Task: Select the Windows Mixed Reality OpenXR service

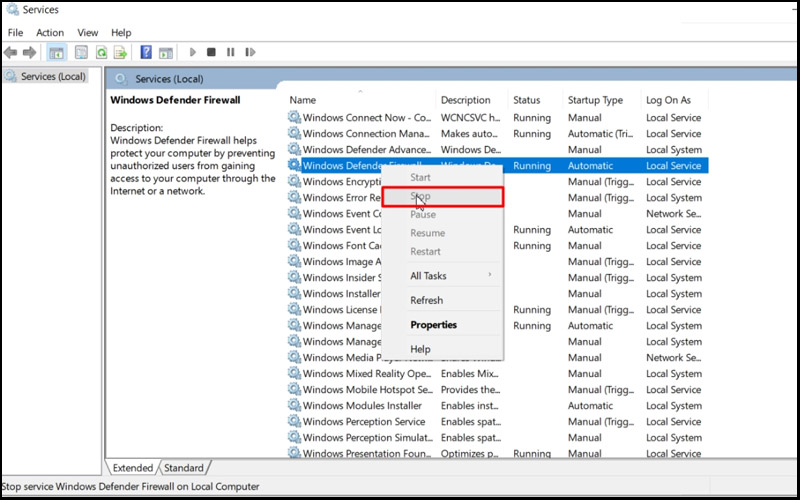Action: (497, 373)
